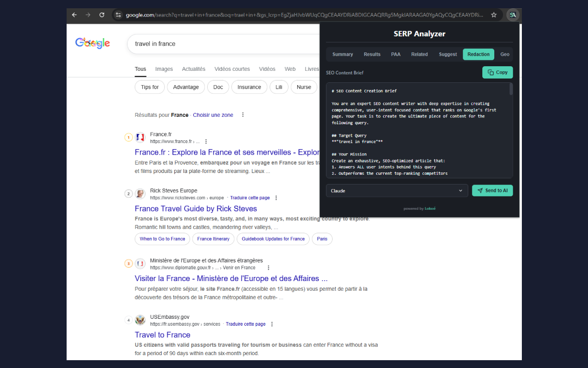Click the USEmbassy.gov favicon

pos(140,320)
